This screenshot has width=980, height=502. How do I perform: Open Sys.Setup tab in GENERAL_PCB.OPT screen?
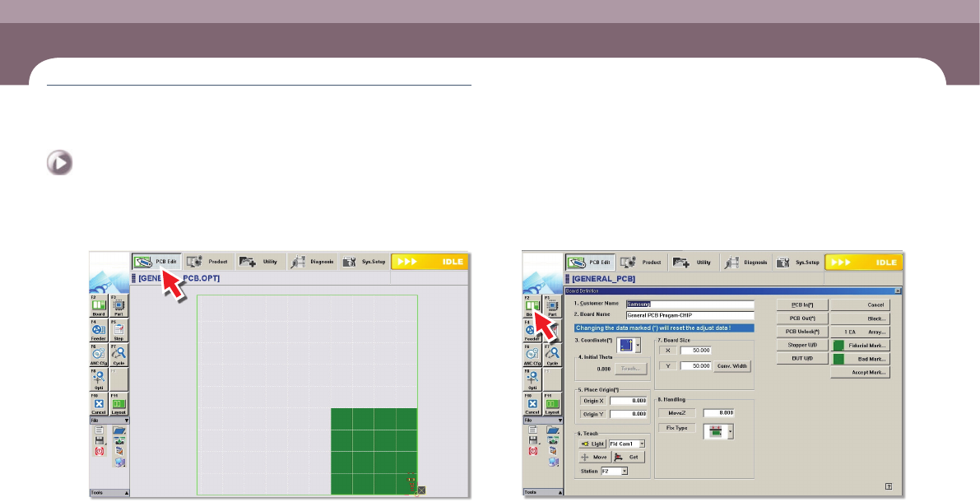pos(364,262)
